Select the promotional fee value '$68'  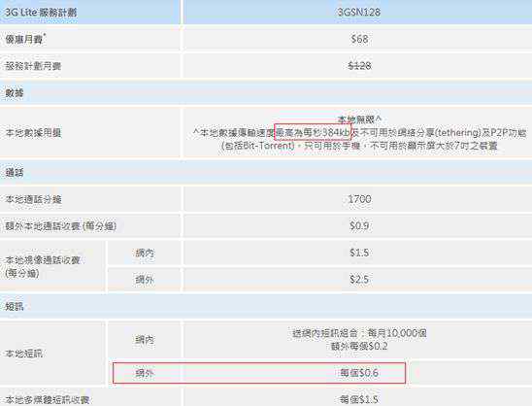tap(359, 39)
